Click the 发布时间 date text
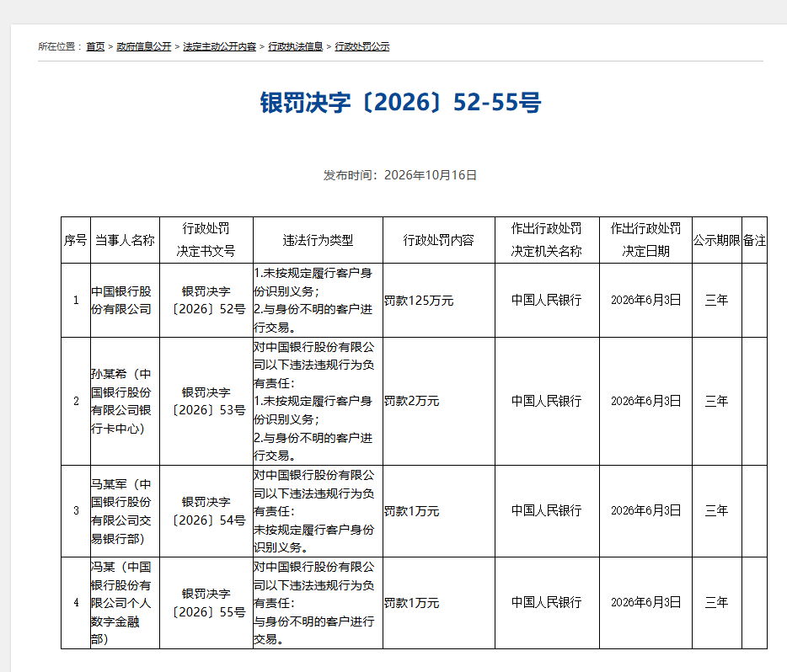Image resolution: width=787 pixels, height=672 pixels. (x=400, y=175)
